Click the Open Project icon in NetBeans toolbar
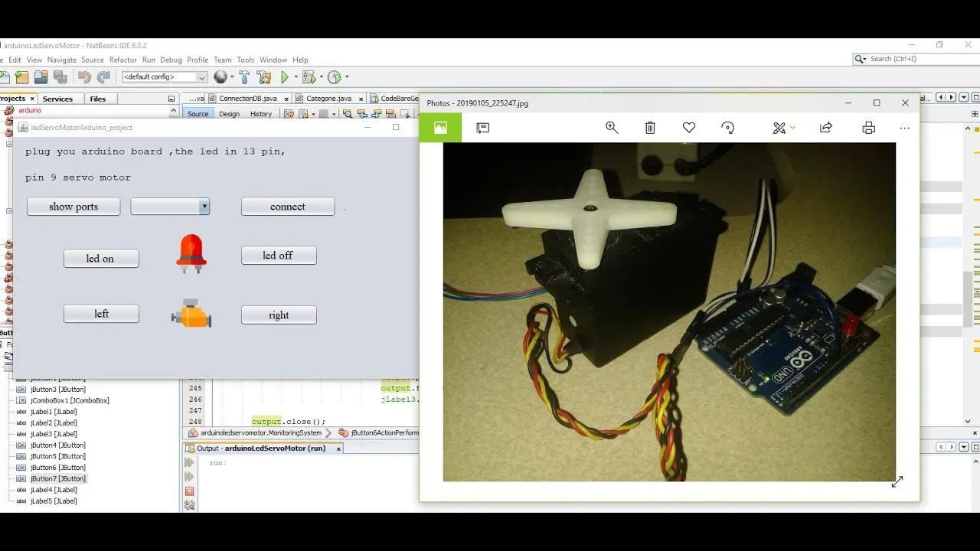This screenshot has width=980, height=551. point(41,77)
